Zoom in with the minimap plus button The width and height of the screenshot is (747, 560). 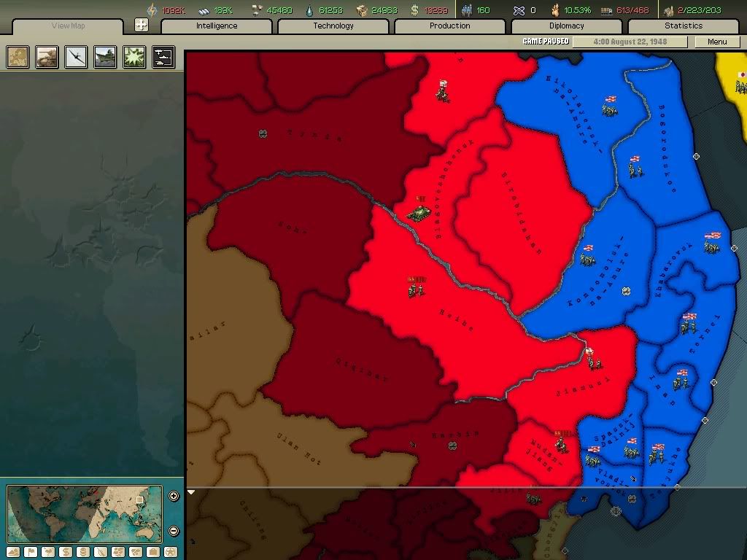[174, 496]
